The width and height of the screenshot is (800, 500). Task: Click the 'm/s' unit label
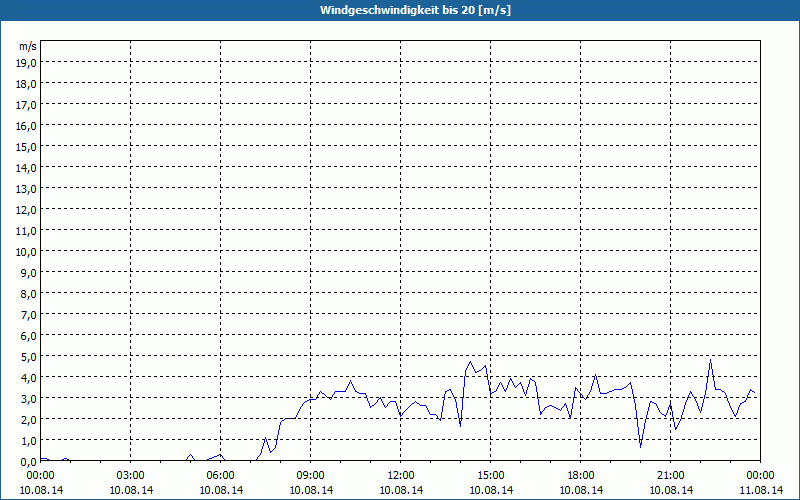(28, 46)
